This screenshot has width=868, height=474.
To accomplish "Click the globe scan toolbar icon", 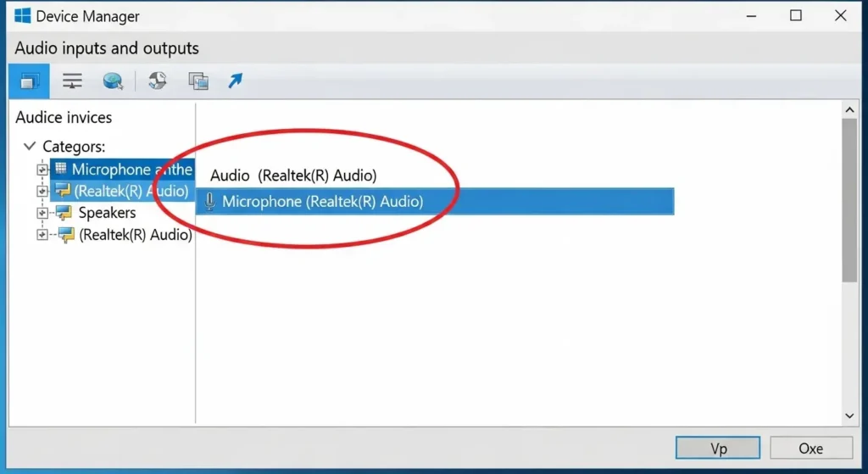I will pyautogui.click(x=113, y=81).
